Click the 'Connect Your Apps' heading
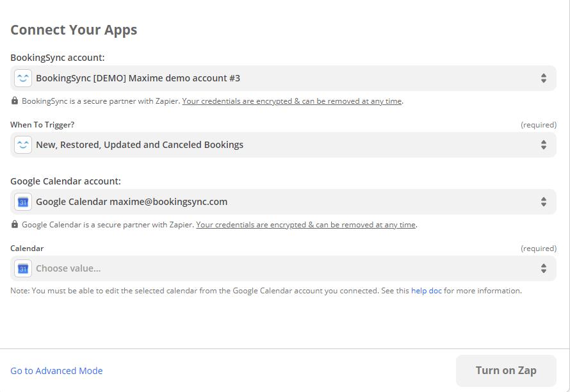Viewport: 570px width, 392px height. (74, 30)
